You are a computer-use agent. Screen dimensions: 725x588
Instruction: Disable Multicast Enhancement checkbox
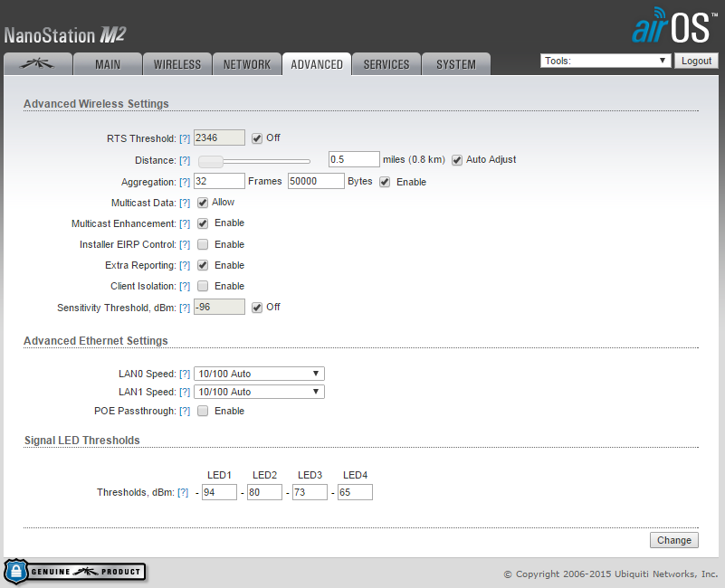coord(203,223)
